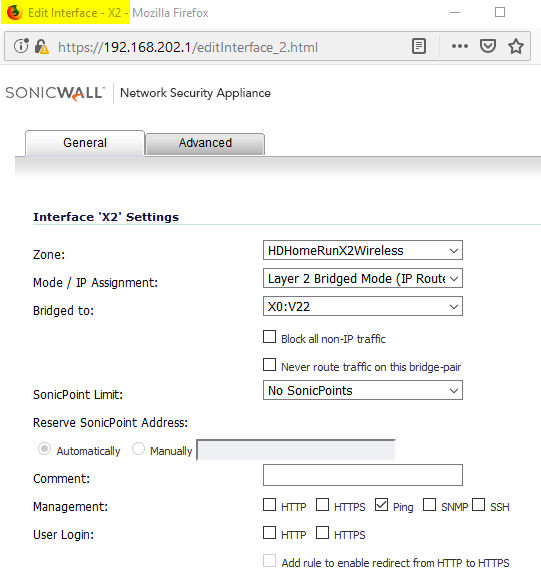Click the site information icon in address bar
This screenshot has width=541, height=578.
[21, 46]
